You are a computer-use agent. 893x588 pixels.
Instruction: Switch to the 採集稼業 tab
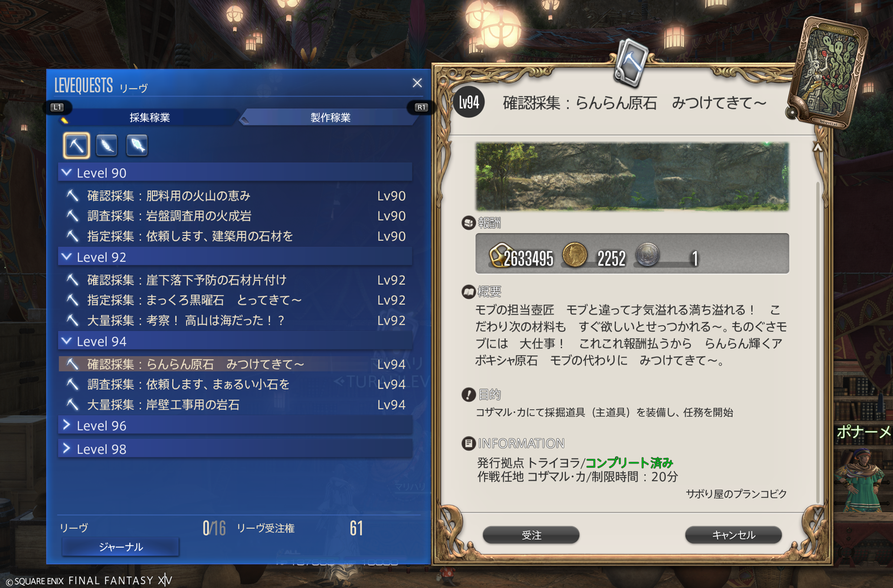coord(150,118)
